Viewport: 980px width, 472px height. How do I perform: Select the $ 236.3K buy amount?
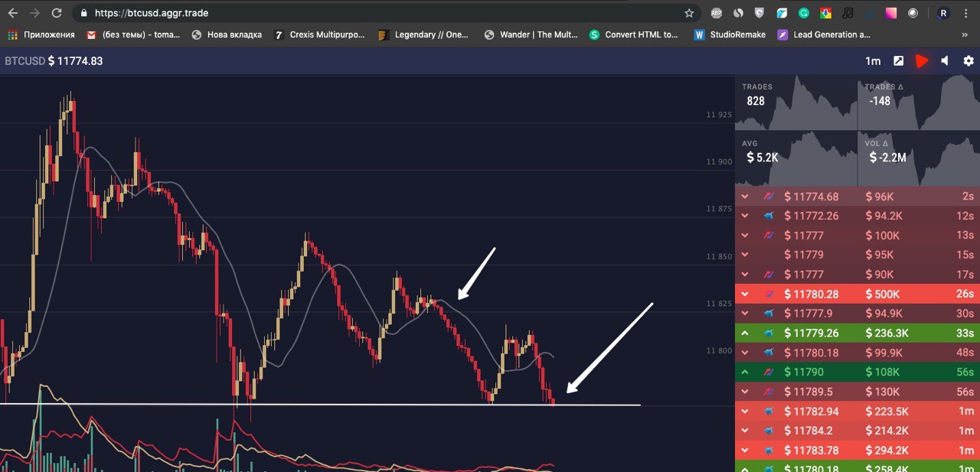887,333
